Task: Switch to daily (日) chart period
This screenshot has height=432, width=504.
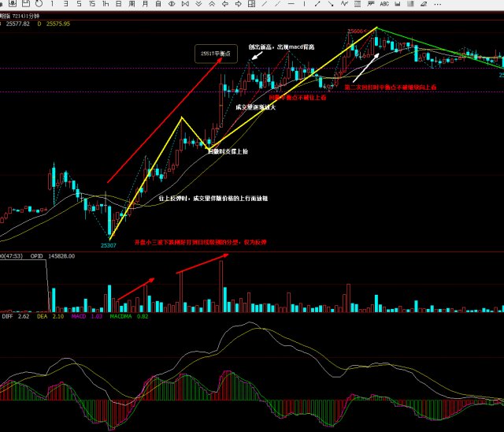Action: click(119, 4)
